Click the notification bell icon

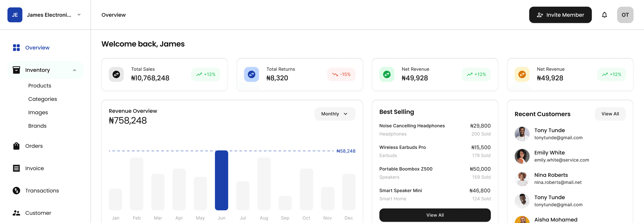(605, 15)
